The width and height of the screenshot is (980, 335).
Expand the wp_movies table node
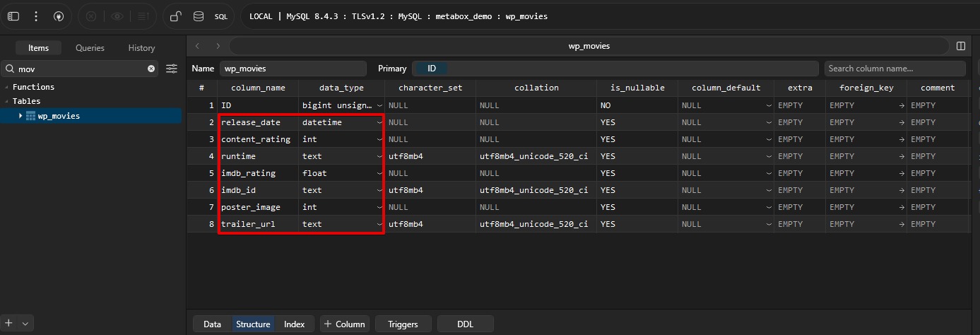click(20, 116)
